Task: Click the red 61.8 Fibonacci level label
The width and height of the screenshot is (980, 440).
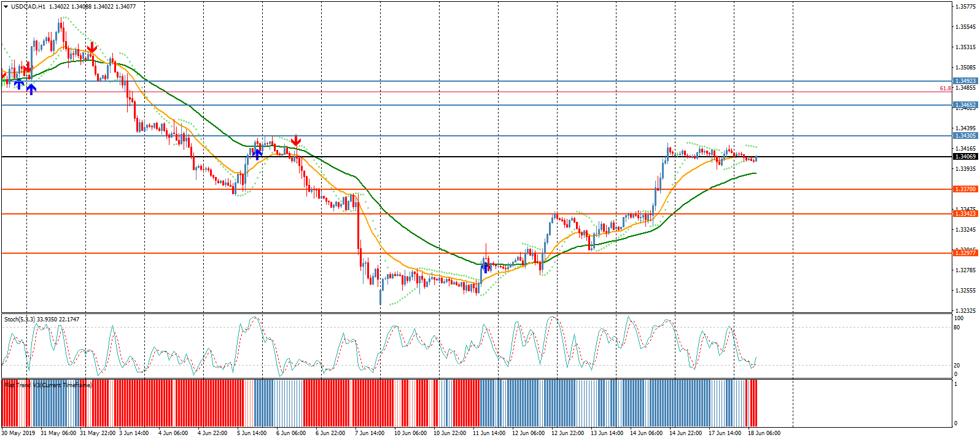Action: point(945,88)
